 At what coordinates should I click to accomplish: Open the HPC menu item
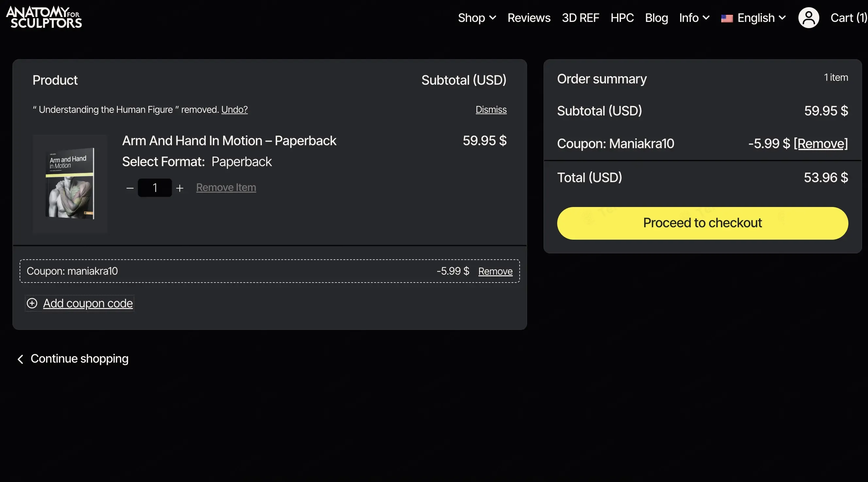click(x=622, y=18)
